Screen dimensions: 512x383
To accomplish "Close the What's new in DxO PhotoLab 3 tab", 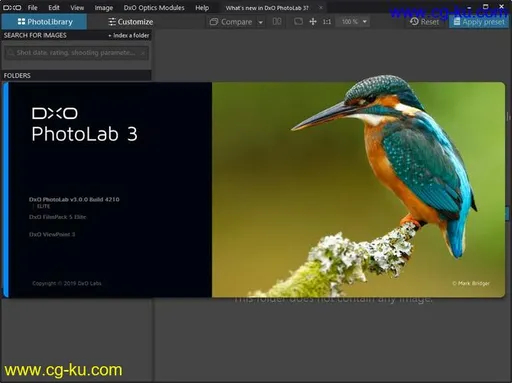I will [321, 7].
